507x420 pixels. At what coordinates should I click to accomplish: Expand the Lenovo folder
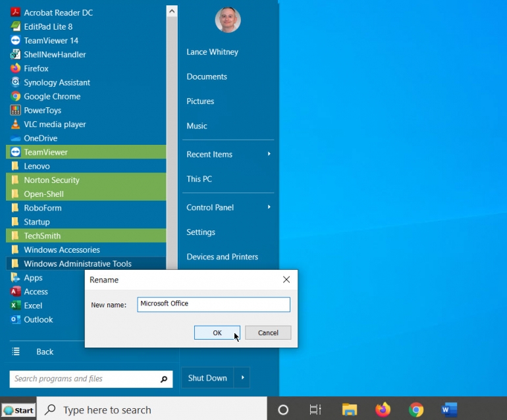(x=86, y=166)
